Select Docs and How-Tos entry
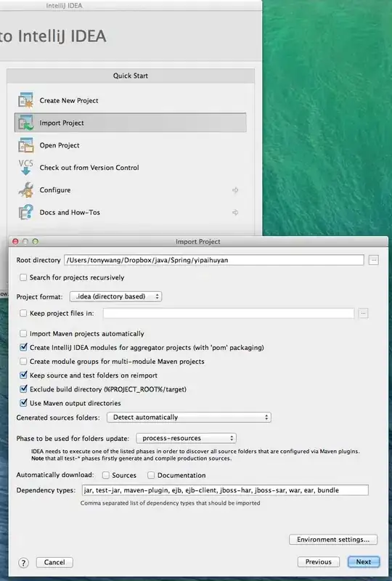The height and width of the screenshot is (581, 392). tap(131, 212)
